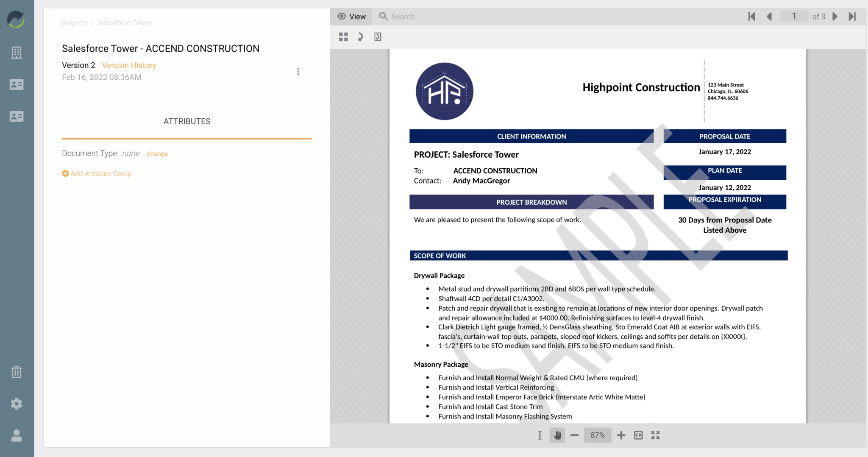Viewport: 868px width, 457px height.
Task: Click the Shaftwall 4CD bullet line
Action: click(x=491, y=299)
